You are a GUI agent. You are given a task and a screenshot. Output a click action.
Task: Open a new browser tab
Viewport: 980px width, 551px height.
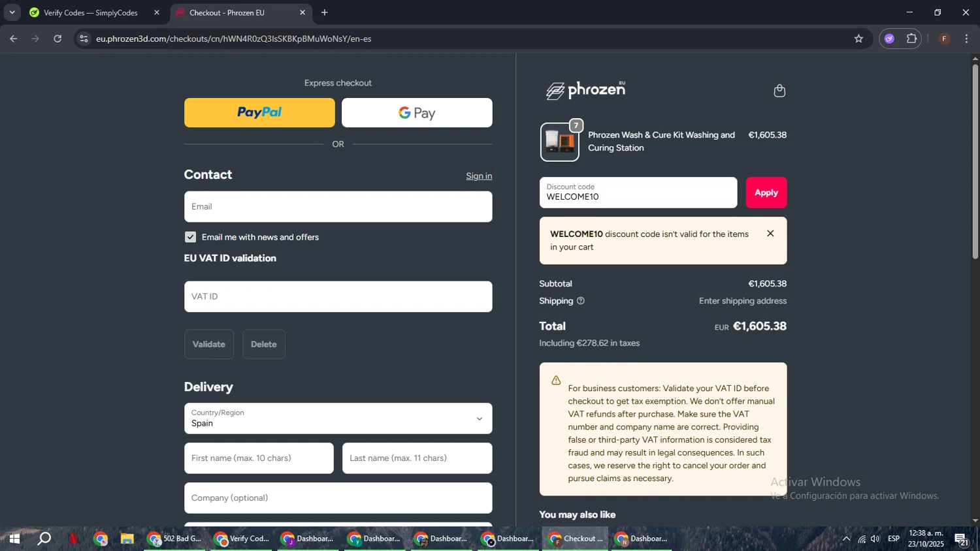tap(325, 12)
